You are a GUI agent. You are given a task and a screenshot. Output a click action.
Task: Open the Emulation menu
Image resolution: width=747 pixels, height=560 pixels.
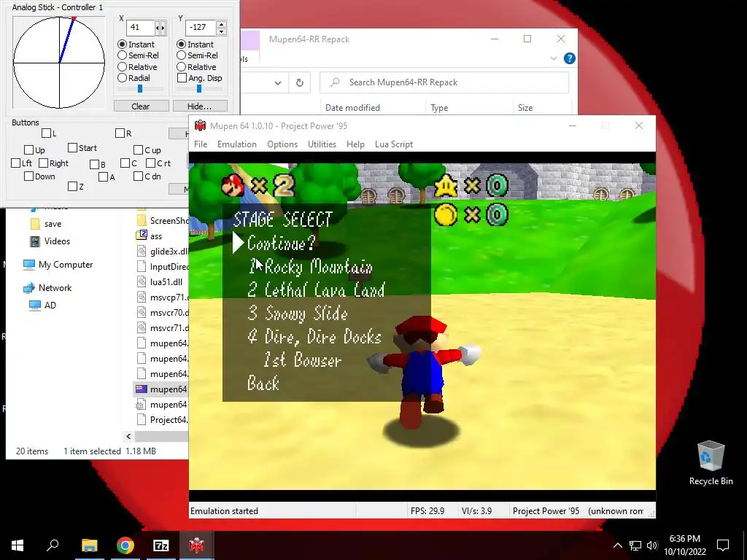pyautogui.click(x=237, y=144)
